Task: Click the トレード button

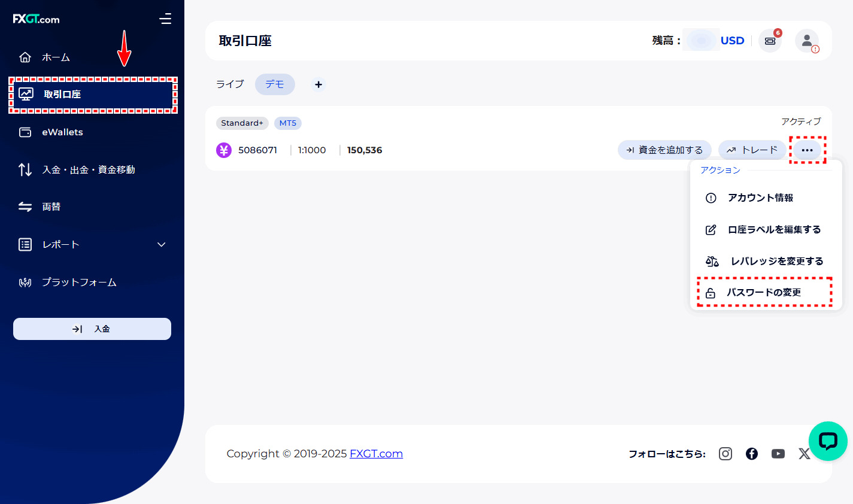Action: (752, 150)
